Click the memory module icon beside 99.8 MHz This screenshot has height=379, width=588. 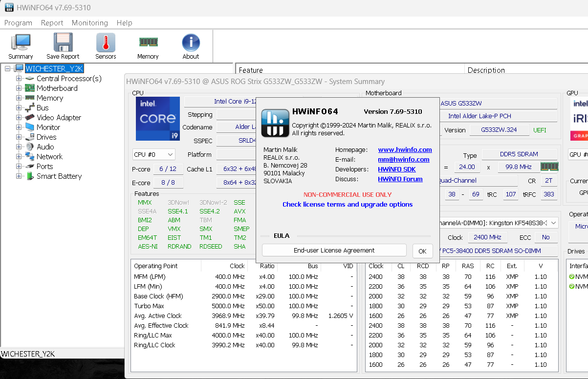[x=549, y=167]
